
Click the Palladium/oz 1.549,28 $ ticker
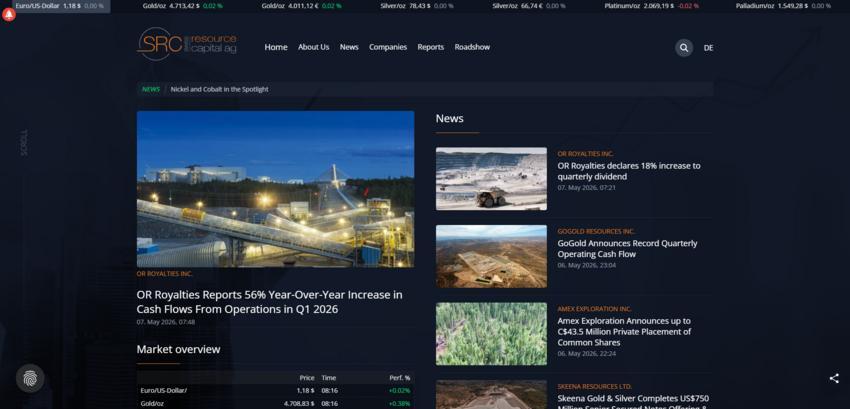coord(783,6)
